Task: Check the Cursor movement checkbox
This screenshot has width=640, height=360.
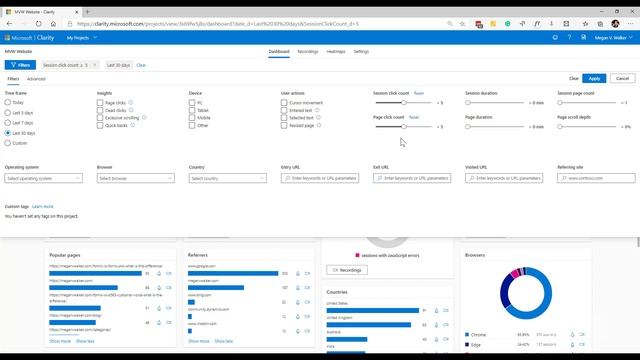Action: coord(284,102)
